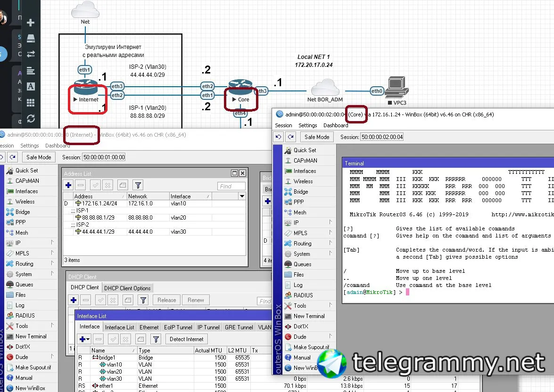Click Find field in Address List
The height and width of the screenshot is (392, 554).
coord(232,186)
